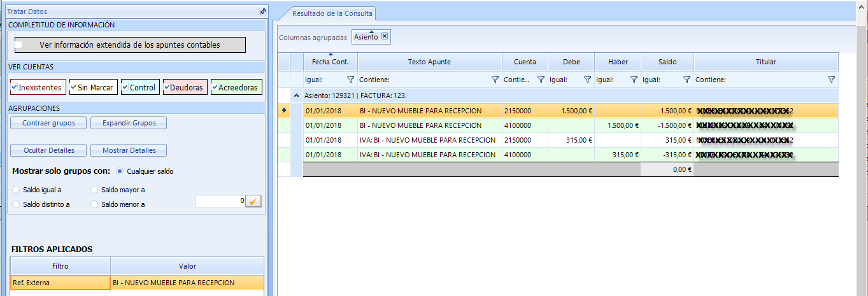Viewport: 868px width, 296px height.
Task: Select cell with Saldo -315,00 €
Action: (x=667, y=155)
